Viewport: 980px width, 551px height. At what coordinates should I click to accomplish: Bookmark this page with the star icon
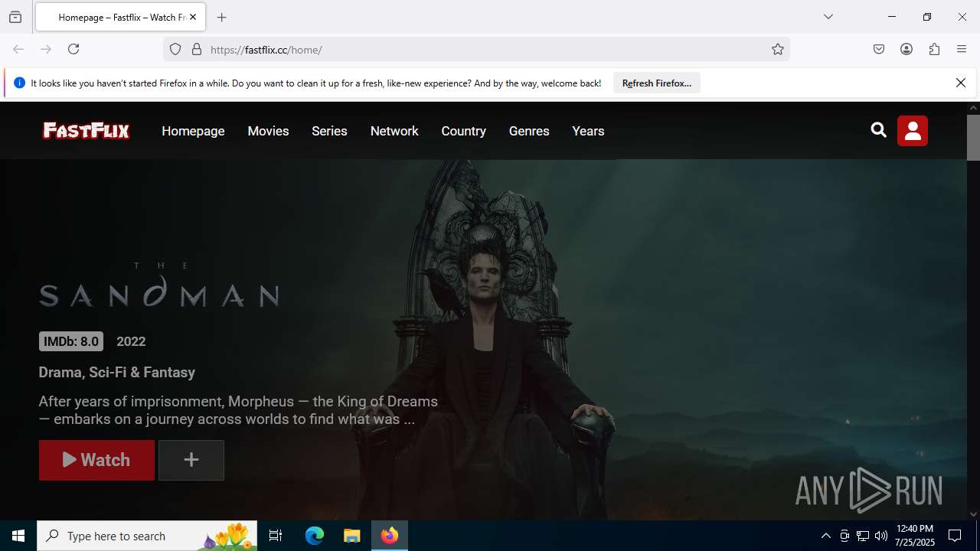778,49
